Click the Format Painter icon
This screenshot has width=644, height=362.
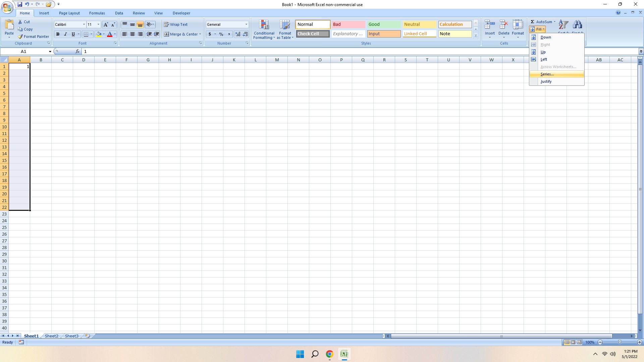pos(20,37)
